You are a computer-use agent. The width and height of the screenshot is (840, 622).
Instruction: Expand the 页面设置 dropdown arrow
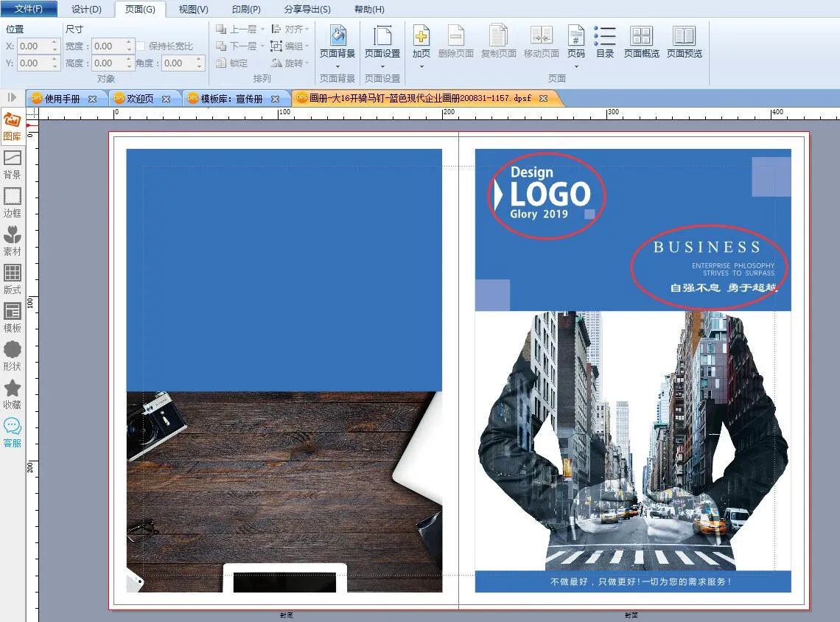(382, 66)
